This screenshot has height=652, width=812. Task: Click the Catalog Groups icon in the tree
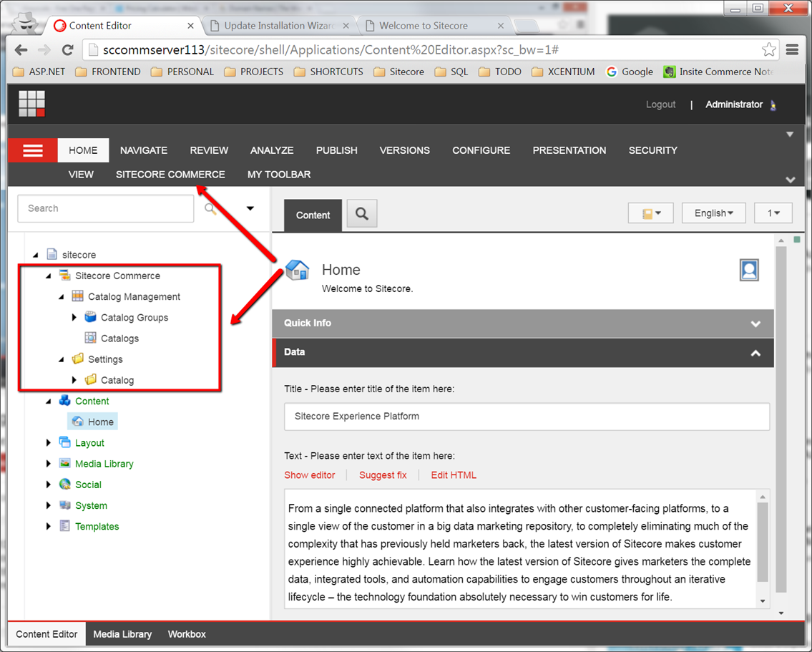coord(90,316)
